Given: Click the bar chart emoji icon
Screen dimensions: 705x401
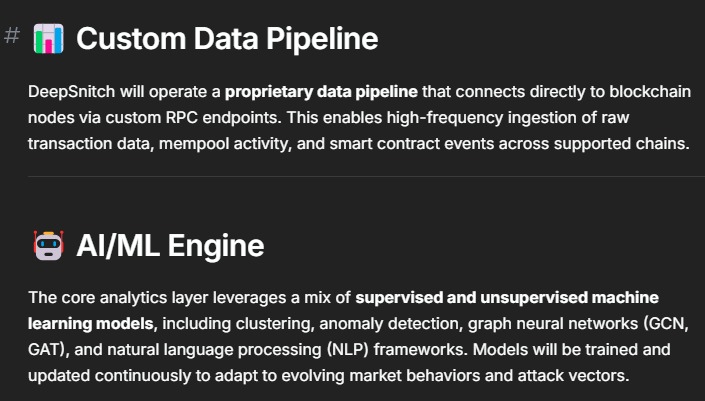Looking at the screenshot, I should (48, 39).
